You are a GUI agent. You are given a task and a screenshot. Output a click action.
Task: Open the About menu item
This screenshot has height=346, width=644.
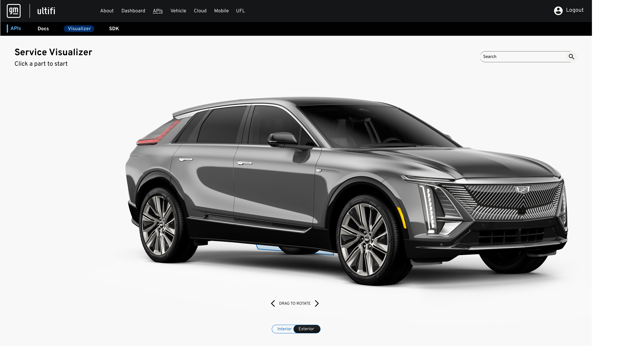tap(107, 11)
